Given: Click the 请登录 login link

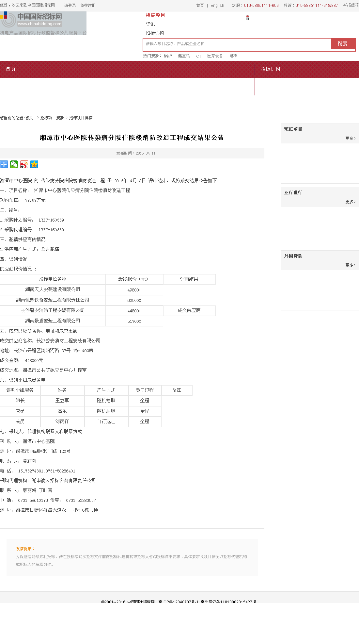Looking at the screenshot, I should coord(70,6).
